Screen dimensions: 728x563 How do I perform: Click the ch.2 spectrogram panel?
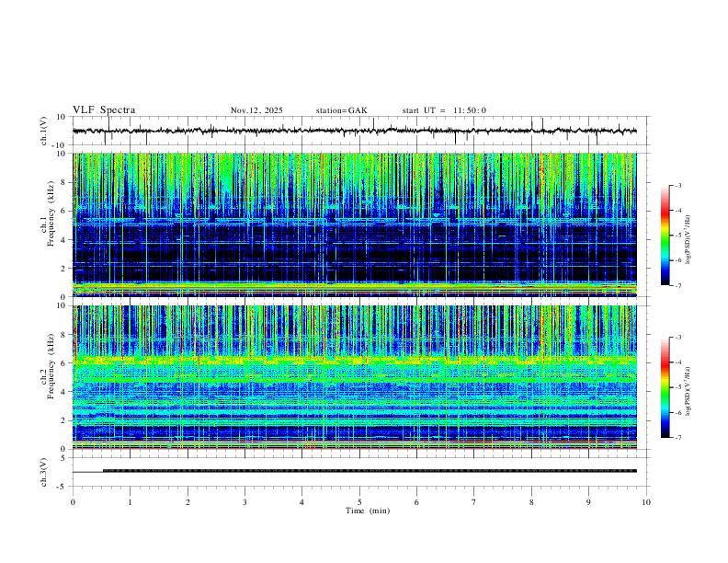[x=355, y=377]
